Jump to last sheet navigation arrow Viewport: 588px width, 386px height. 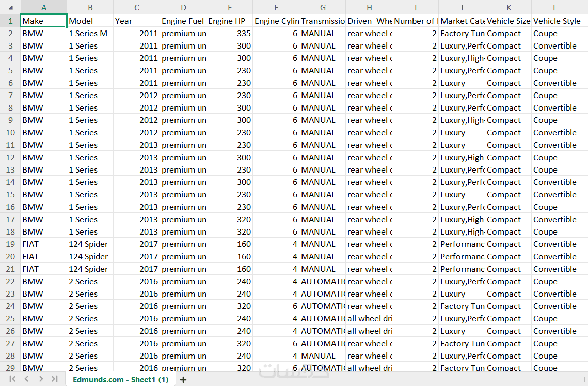point(55,379)
